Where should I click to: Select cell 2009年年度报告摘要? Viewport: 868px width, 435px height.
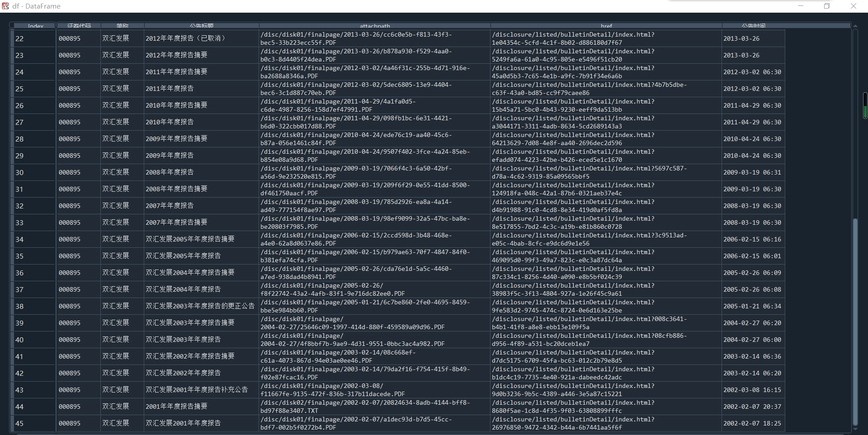click(202, 139)
